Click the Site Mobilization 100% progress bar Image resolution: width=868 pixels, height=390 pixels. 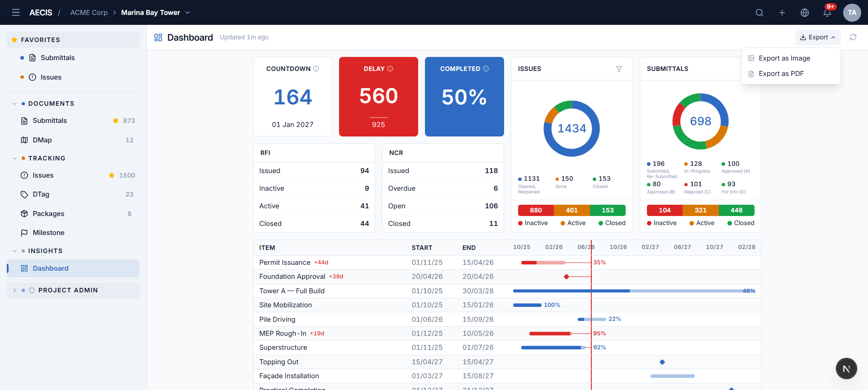527,305
